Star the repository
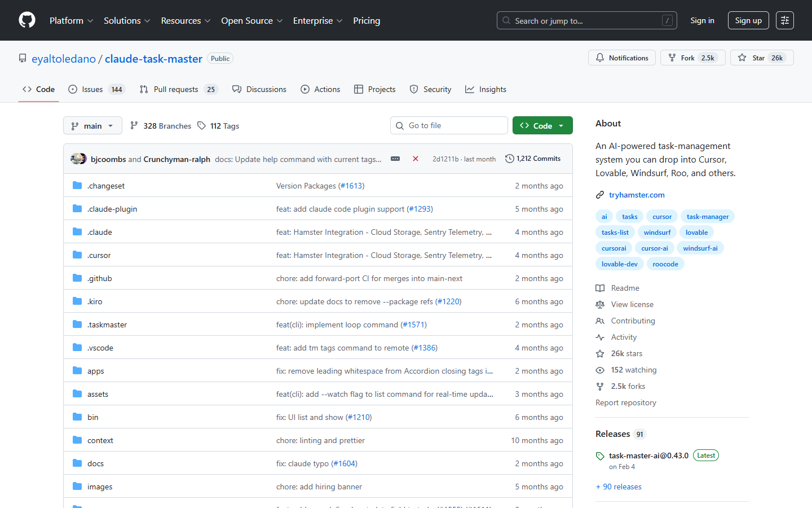812x508 pixels. tap(761, 58)
